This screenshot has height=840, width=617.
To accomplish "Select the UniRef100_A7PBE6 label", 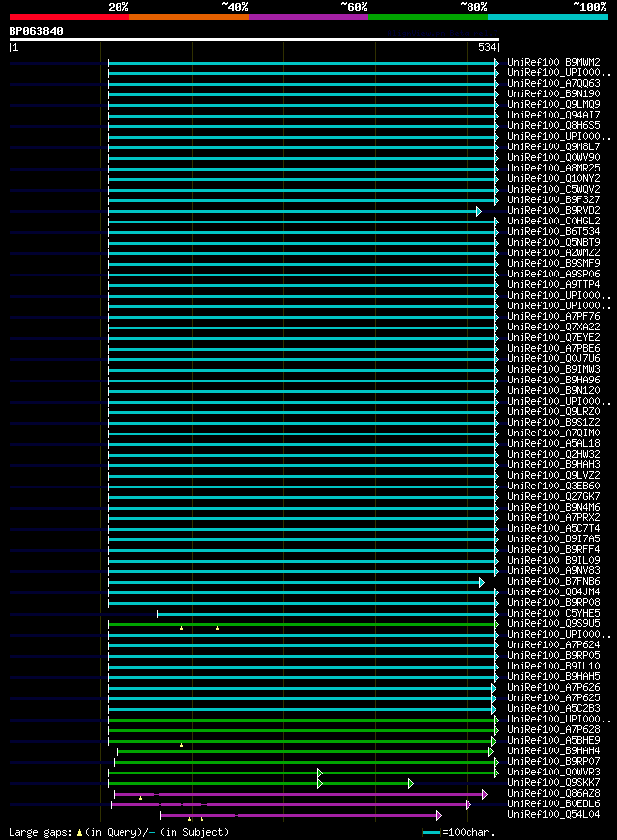I will pos(553,348).
